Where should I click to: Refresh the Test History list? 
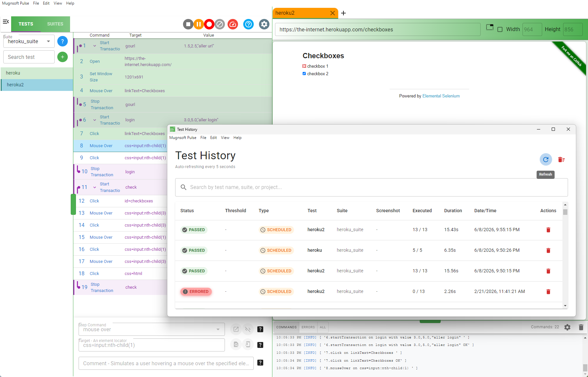coord(545,160)
